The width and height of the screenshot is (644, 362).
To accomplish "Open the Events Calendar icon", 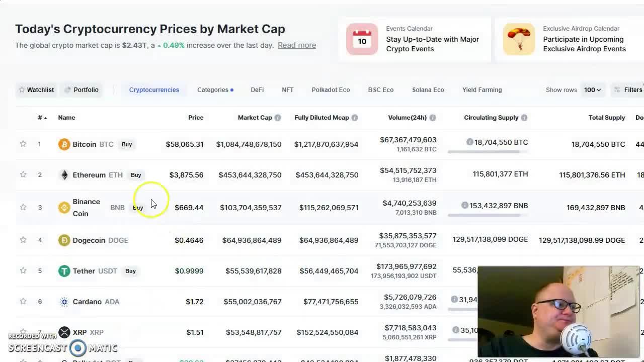I will (362, 39).
